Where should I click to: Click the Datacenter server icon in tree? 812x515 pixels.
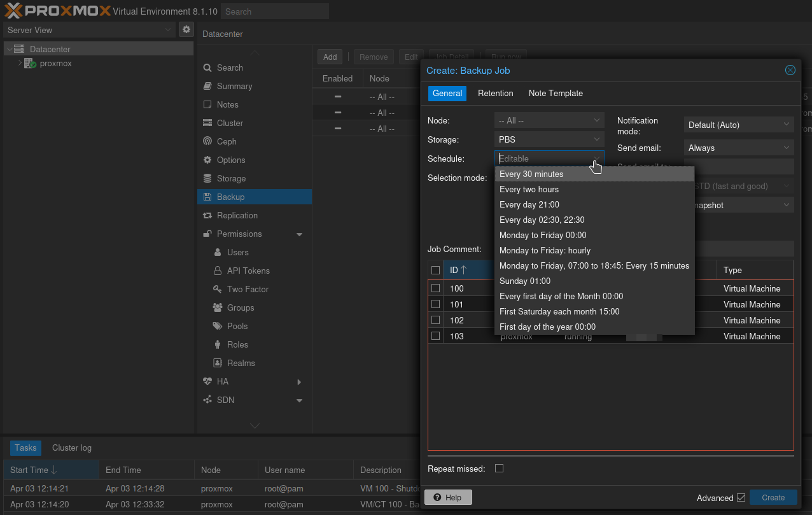pos(19,49)
